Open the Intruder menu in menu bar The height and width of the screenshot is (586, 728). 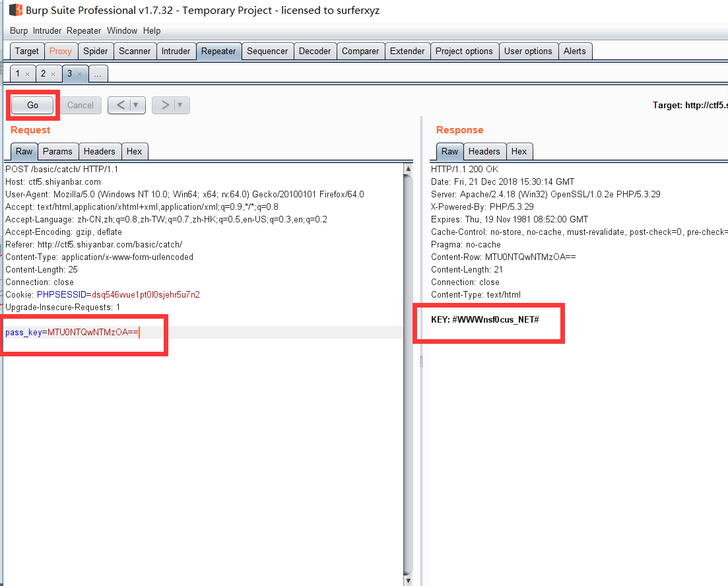click(47, 30)
